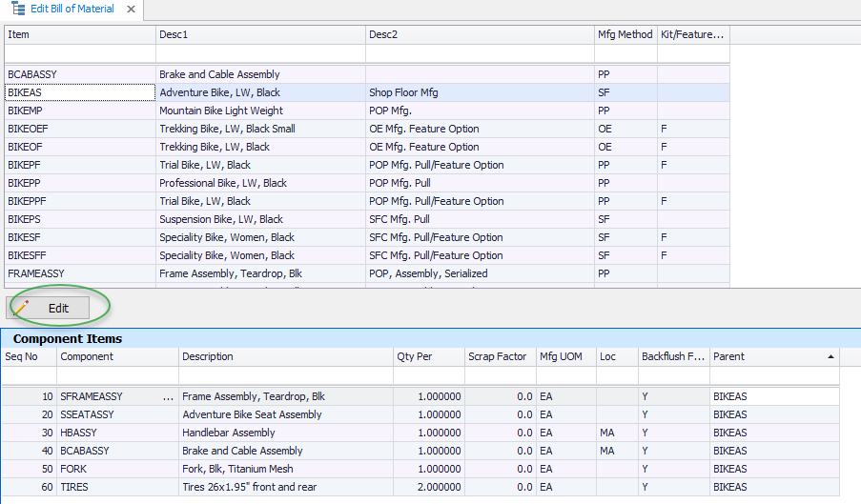Select the BIKEMP item row
This screenshot has width=861, height=504.
(367, 111)
